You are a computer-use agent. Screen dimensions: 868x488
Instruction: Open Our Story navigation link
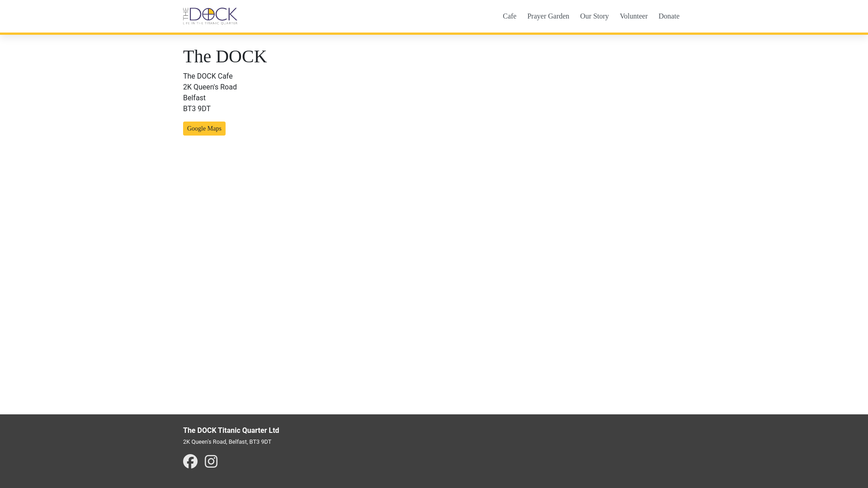click(x=594, y=16)
